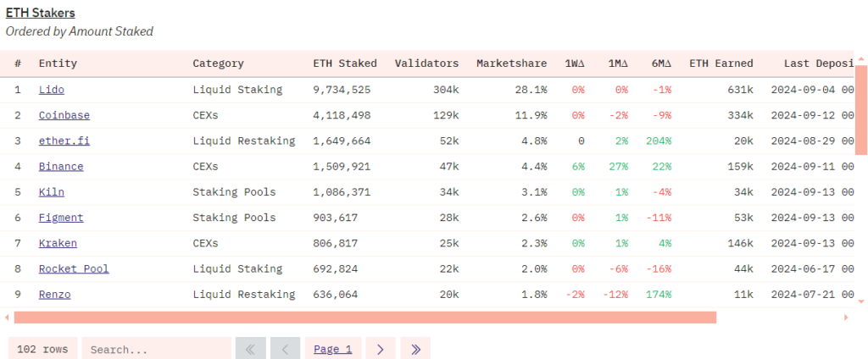Click the Staking Pools category in Kiln row

[234, 192]
